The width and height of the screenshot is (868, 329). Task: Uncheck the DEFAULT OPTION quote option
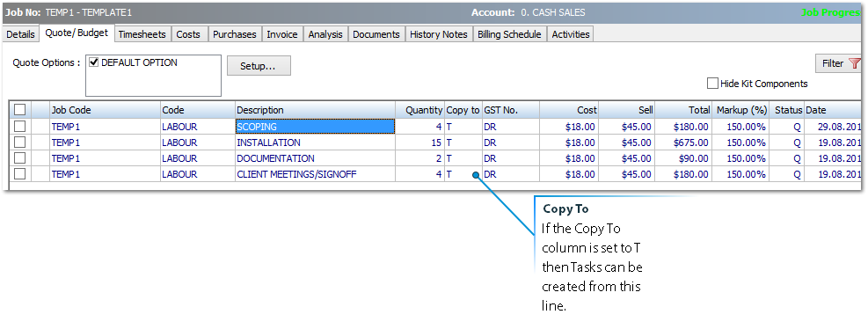(x=93, y=62)
